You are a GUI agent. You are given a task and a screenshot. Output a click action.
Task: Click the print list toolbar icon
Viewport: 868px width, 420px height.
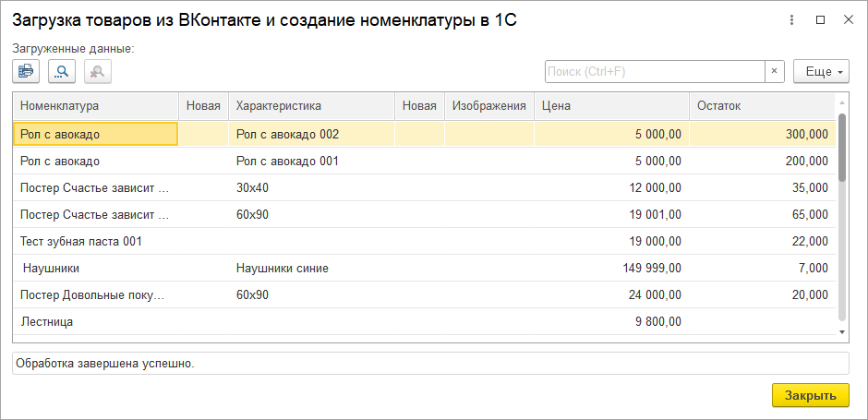pos(26,71)
